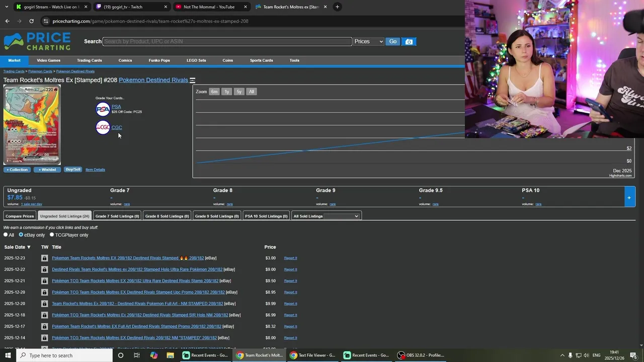The height and width of the screenshot is (362, 644).
Task: Set chart zoom to 6m
Action: pyautogui.click(x=214, y=92)
